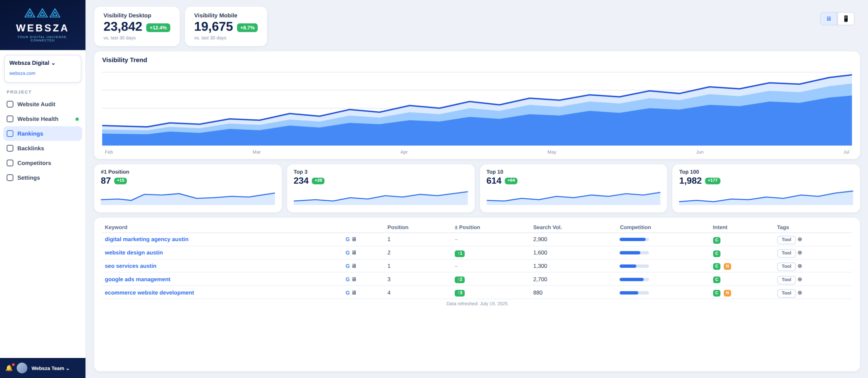Click competition bar for digital marketing agency austin

point(634,239)
